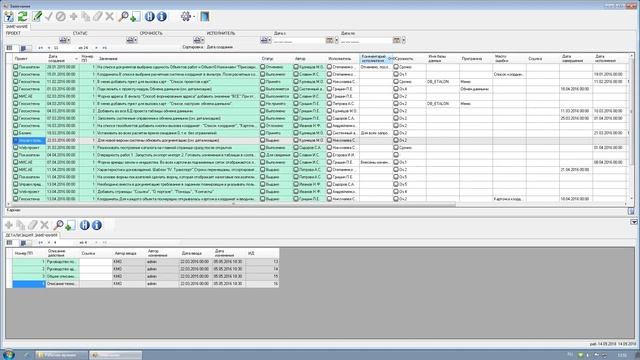
Task: Click the ИД column header in the detail grid
Action: point(262,253)
